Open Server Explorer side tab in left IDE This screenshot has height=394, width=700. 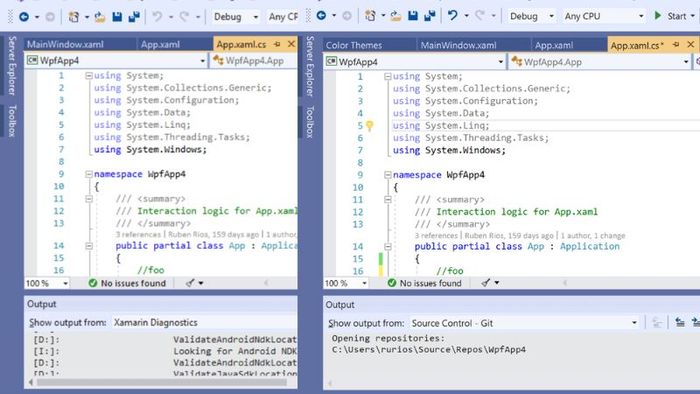(12, 66)
